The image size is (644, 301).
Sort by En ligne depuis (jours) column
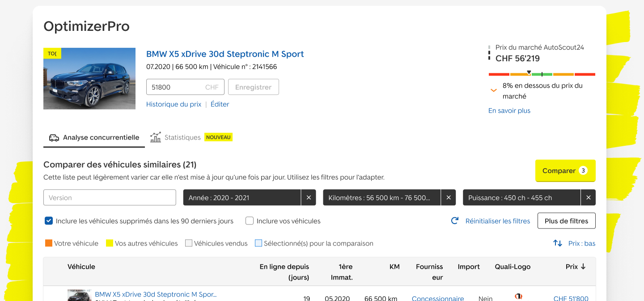coord(284,272)
